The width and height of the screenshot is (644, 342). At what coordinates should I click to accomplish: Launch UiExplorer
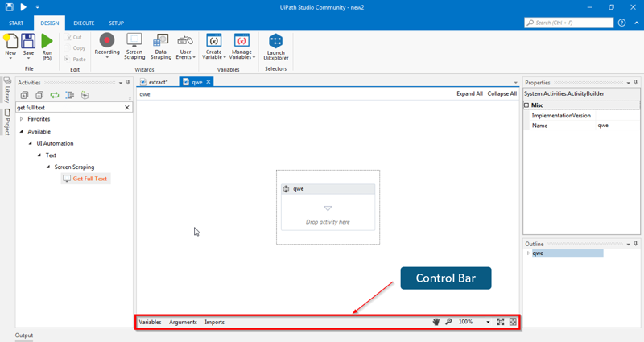point(275,47)
